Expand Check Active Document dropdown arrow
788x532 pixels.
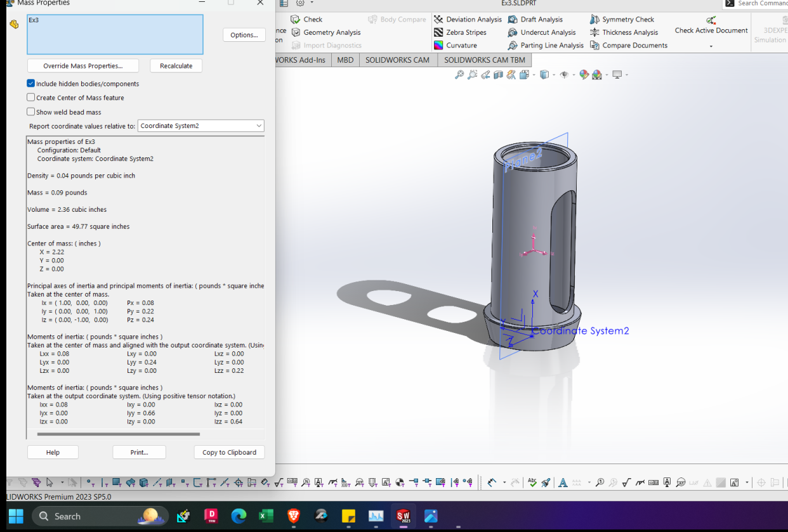tap(711, 46)
